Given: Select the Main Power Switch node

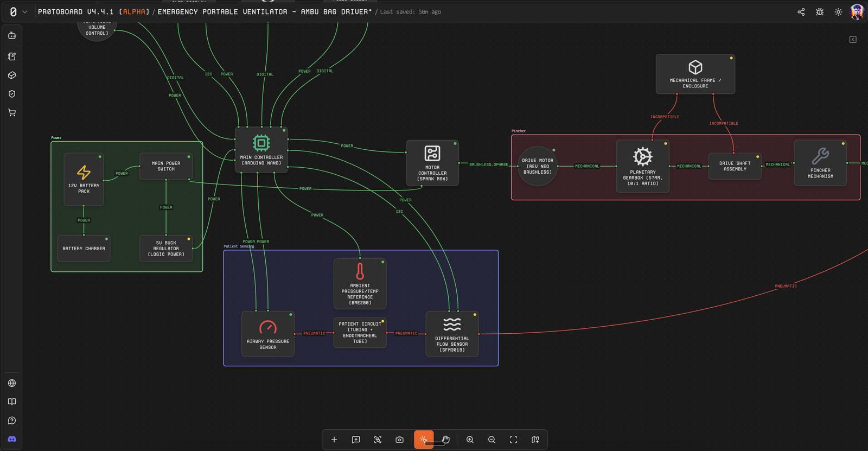Looking at the screenshot, I should pyautogui.click(x=166, y=166).
